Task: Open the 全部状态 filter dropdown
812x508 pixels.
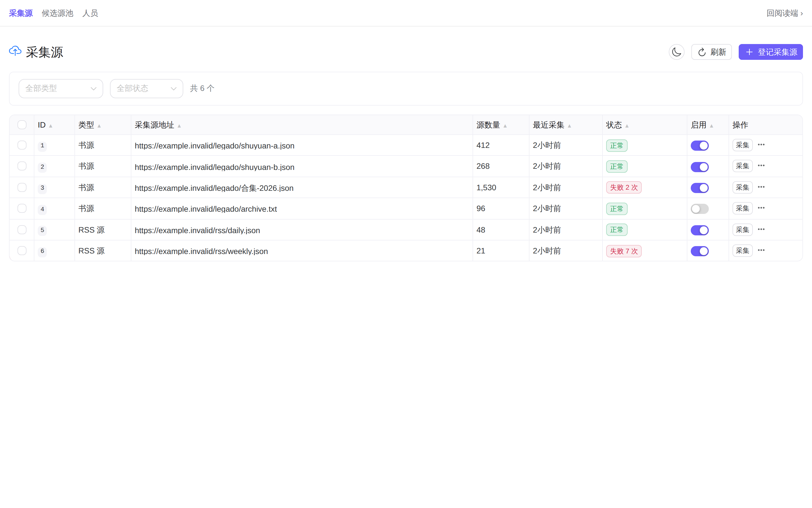Action: (x=146, y=88)
